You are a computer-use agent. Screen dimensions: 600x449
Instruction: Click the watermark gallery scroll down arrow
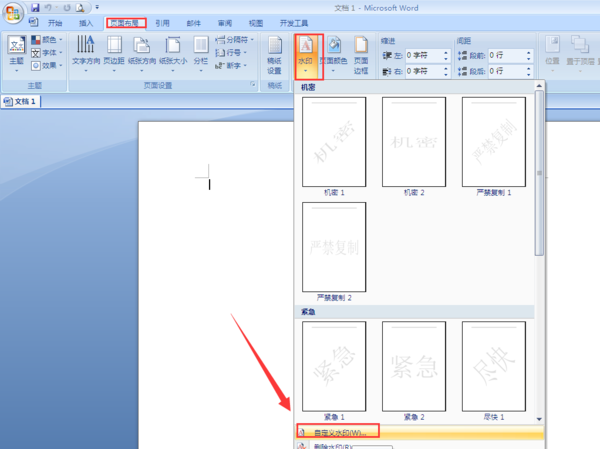pos(539,419)
